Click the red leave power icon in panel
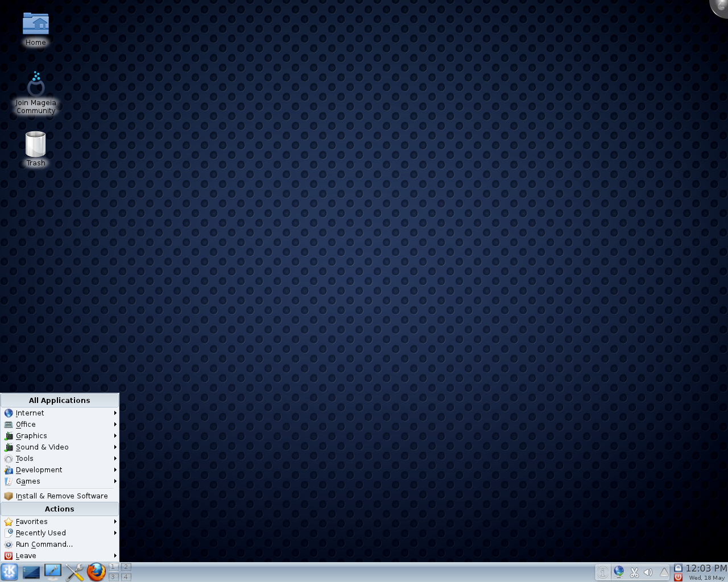Viewport: 728px width, 582px height. pos(678,577)
